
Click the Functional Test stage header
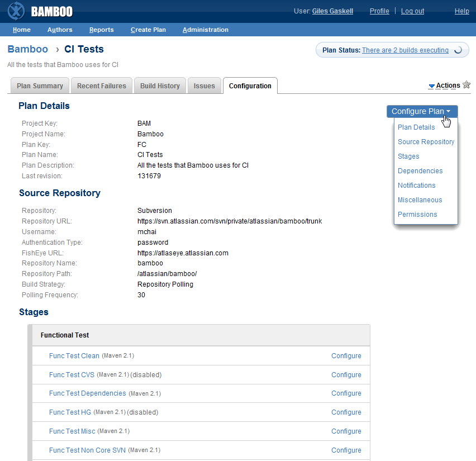201,335
